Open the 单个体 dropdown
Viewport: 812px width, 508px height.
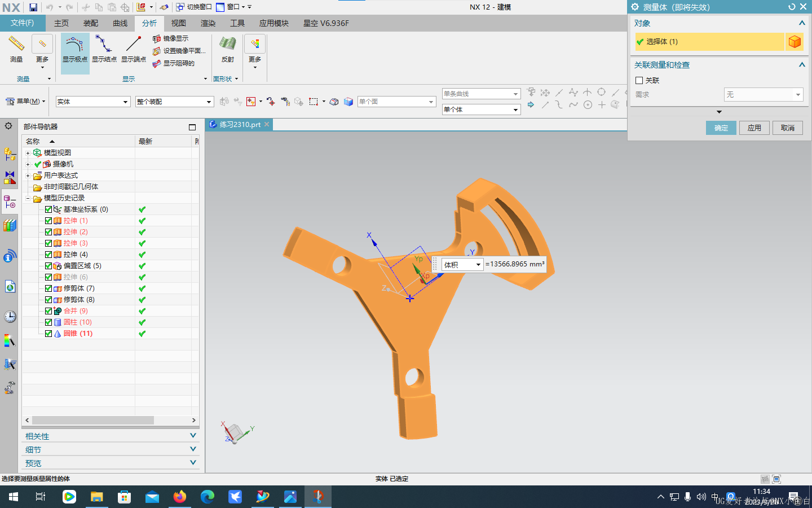pos(481,110)
